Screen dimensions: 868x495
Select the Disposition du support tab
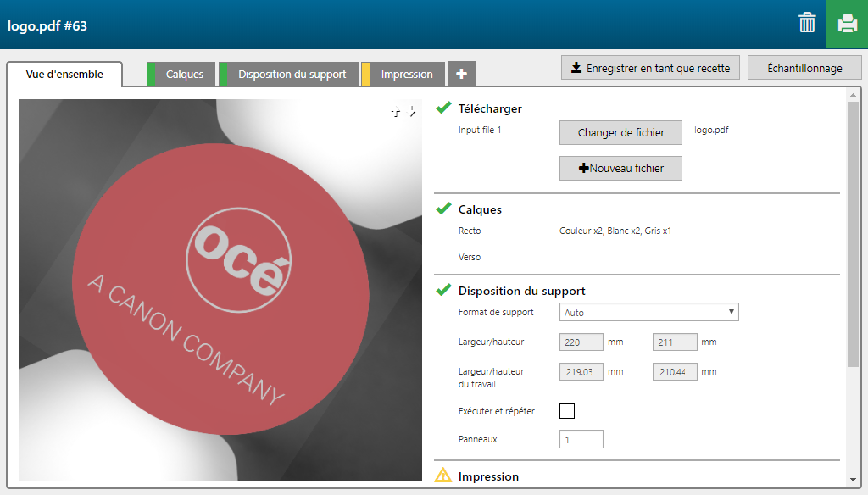pos(288,75)
